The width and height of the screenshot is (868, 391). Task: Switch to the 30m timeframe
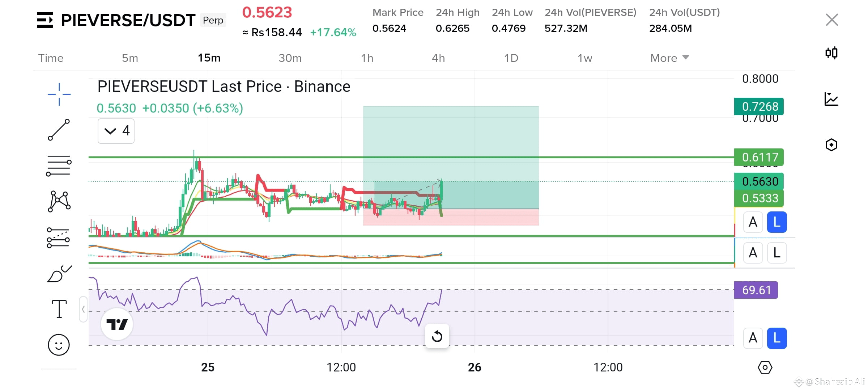click(290, 58)
